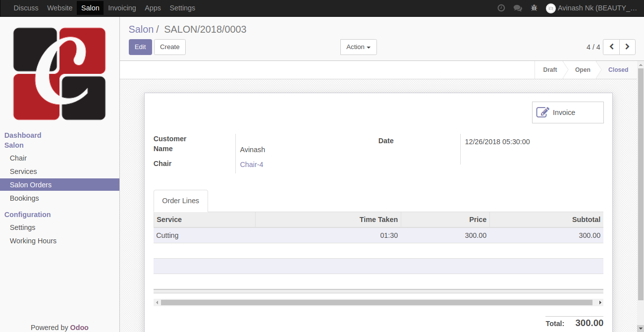The width and height of the screenshot is (644, 332).
Task: Open the Website menu
Action: (x=60, y=8)
